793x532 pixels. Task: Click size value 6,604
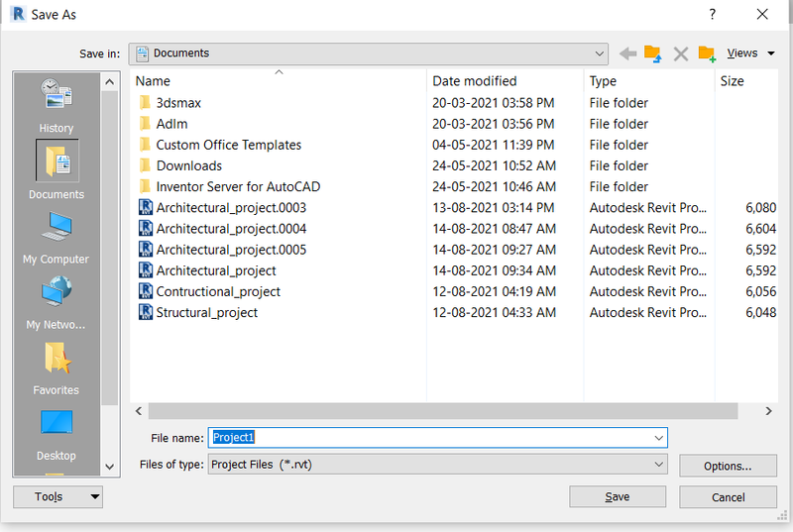(760, 229)
